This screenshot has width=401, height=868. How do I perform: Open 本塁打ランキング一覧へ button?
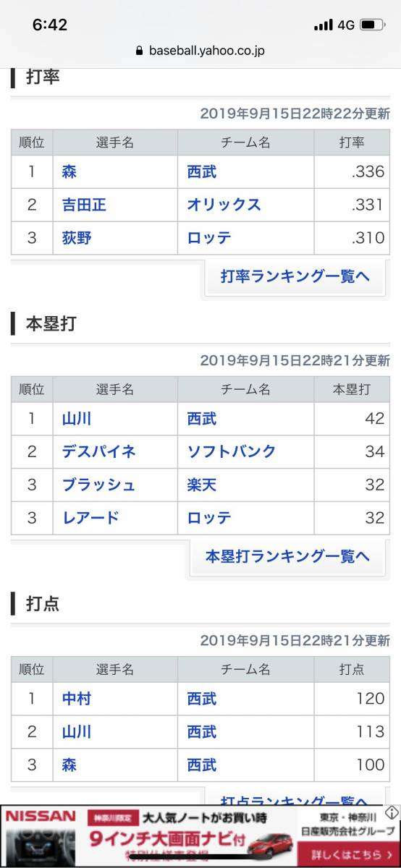coord(288,557)
